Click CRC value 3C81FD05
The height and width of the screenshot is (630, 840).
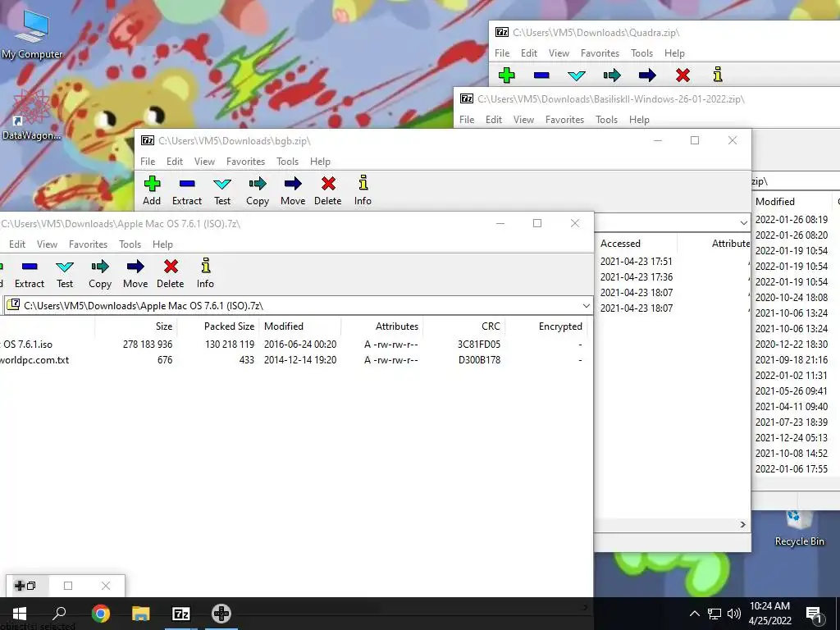(479, 345)
